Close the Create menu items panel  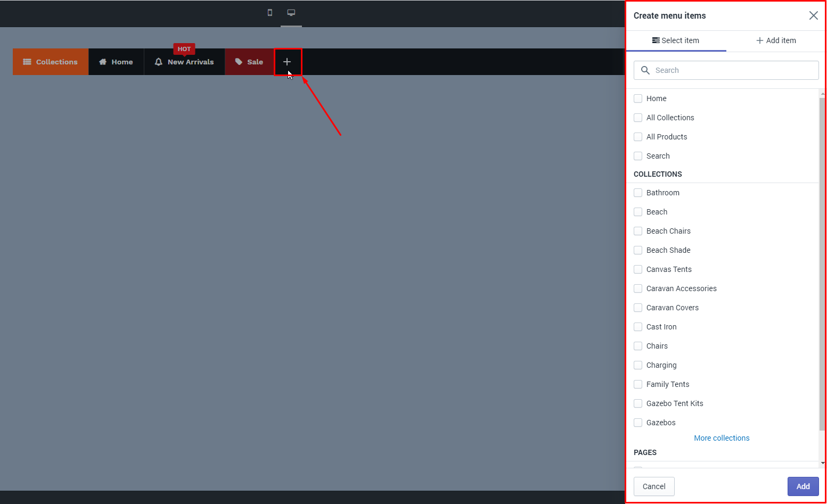813,15
